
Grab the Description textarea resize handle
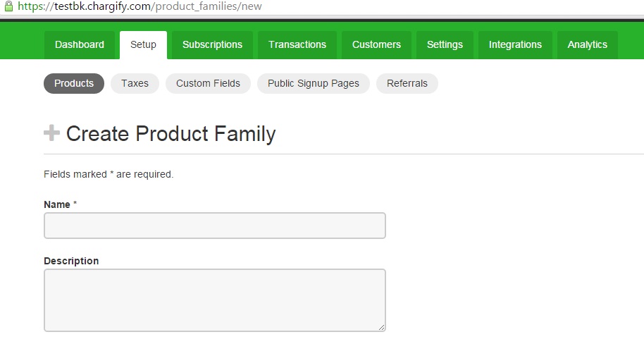tap(382, 328)
